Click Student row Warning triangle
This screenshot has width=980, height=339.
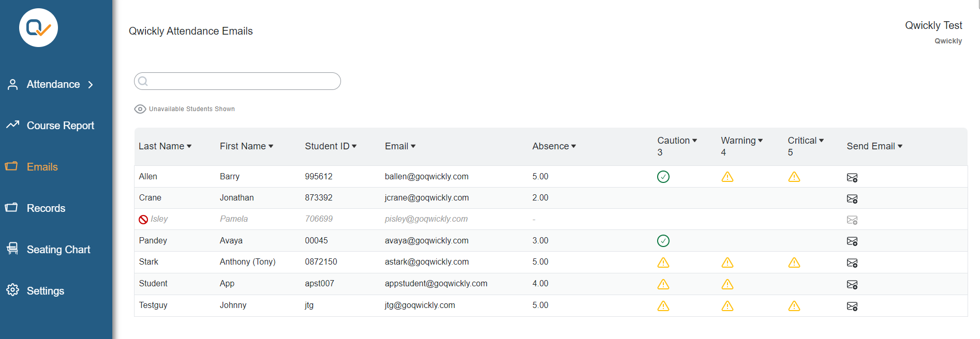[727, 284]
